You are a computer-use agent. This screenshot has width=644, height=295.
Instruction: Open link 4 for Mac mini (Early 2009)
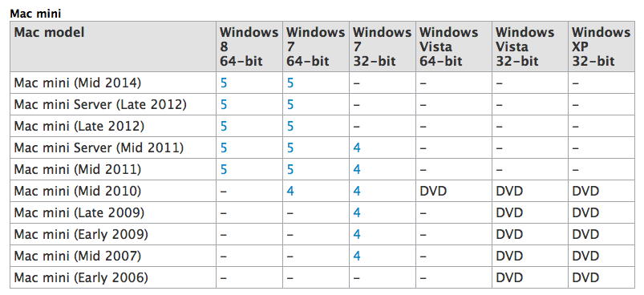point(357,234)
